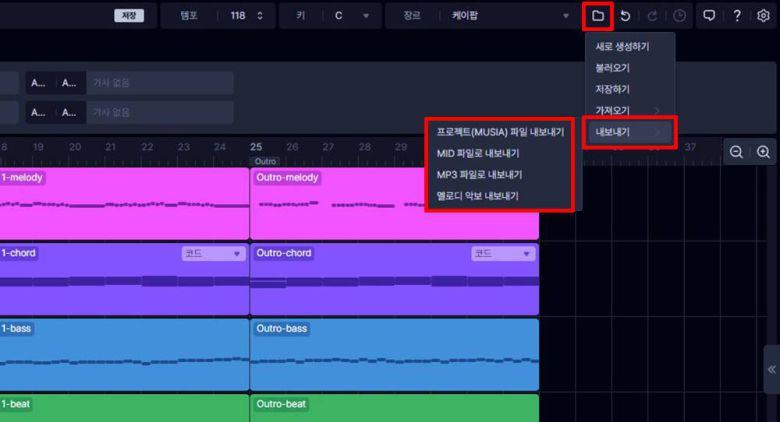Open the folder file menu icon
Screen dimensions: 780x422
[597, 16]
